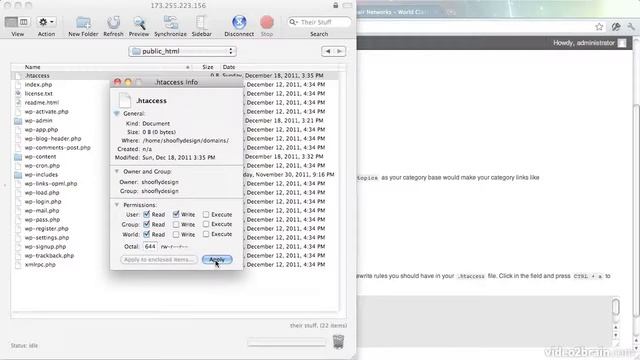Select the readme.html file
Image resolution: width=640 pixels, height=360 pixels.
[42, 102]
